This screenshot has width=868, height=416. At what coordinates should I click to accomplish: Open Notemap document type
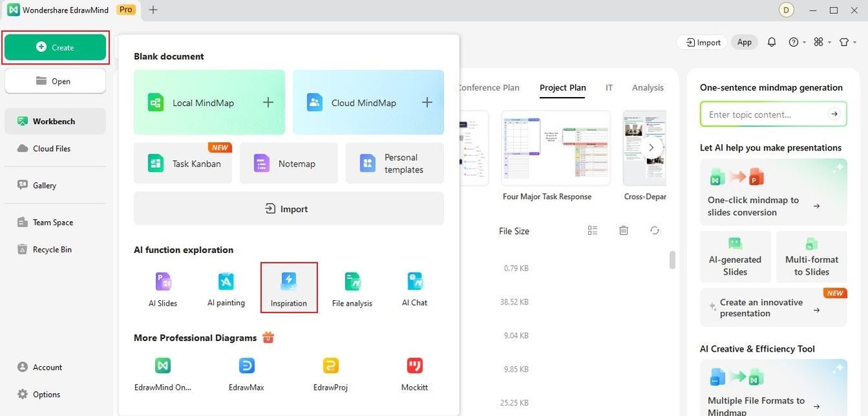point(289,164)
